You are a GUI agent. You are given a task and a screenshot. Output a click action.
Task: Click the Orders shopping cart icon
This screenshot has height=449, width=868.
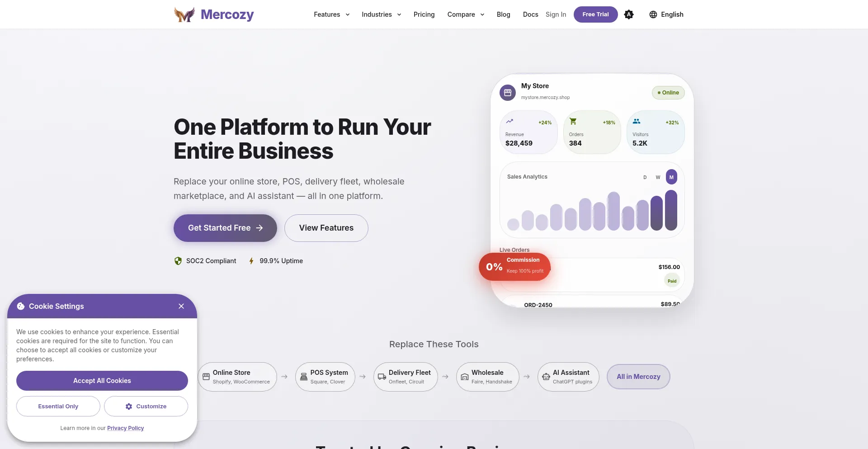coord(573,121)
